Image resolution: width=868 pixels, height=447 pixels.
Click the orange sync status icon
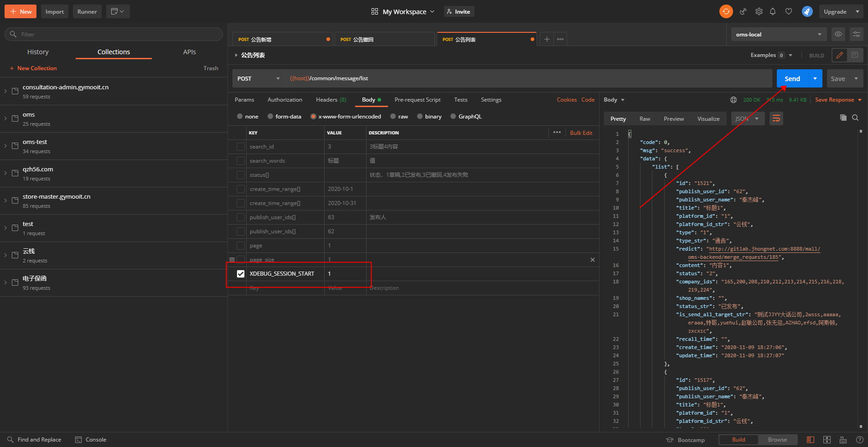[x=726, y=11]
